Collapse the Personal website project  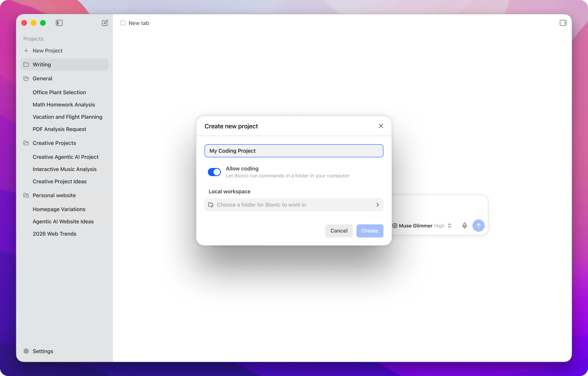tap(65, 195)
